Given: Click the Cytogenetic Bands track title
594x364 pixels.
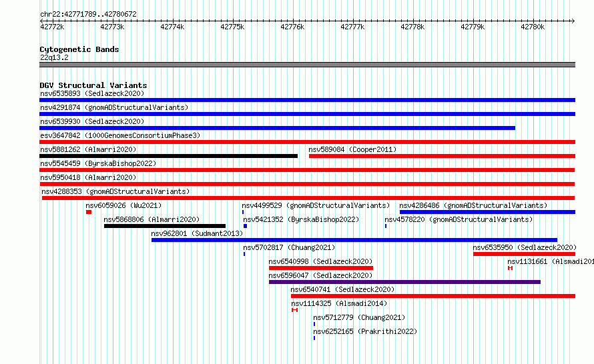Looking at the screenshot, I should [x=79, y=49].
